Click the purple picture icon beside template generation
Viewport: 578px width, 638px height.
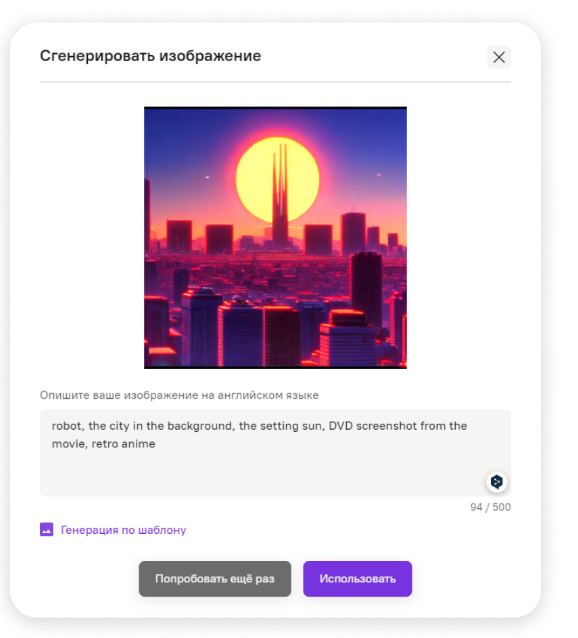46,530
